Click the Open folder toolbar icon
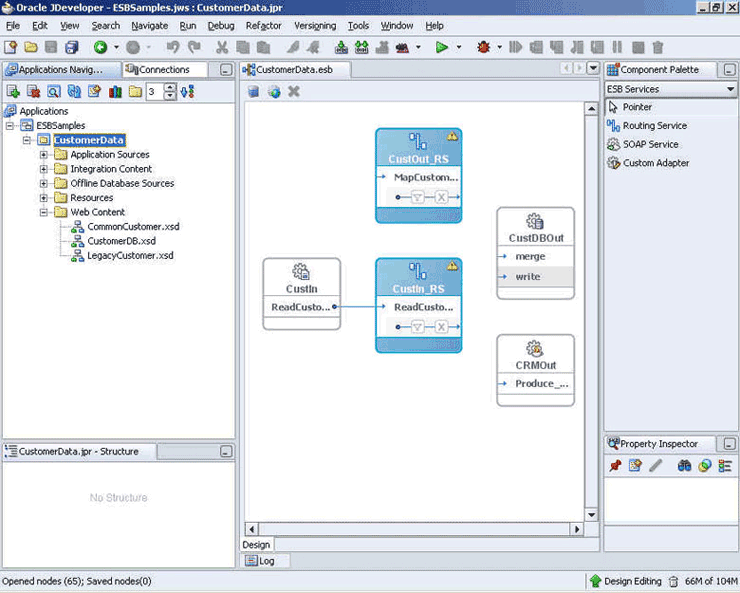 (31, 47)
